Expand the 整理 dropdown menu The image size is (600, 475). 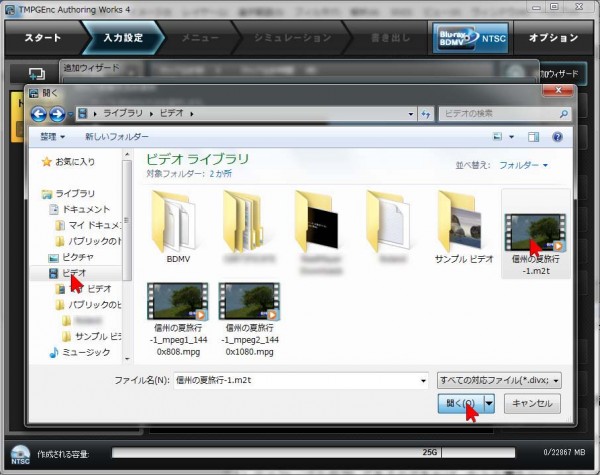pos(52,136)
